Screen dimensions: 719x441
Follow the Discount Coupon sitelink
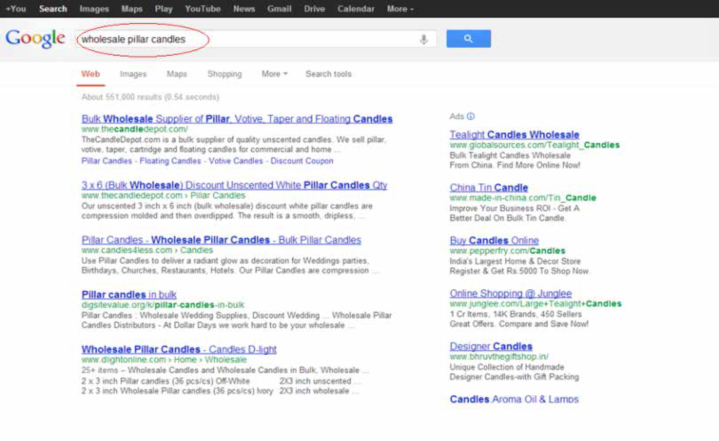click(x=302, y=161)
